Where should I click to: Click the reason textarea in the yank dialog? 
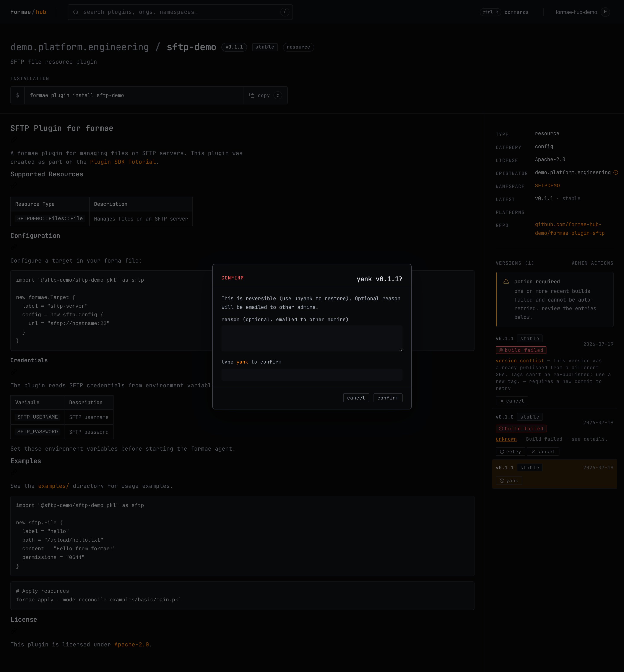312,338
